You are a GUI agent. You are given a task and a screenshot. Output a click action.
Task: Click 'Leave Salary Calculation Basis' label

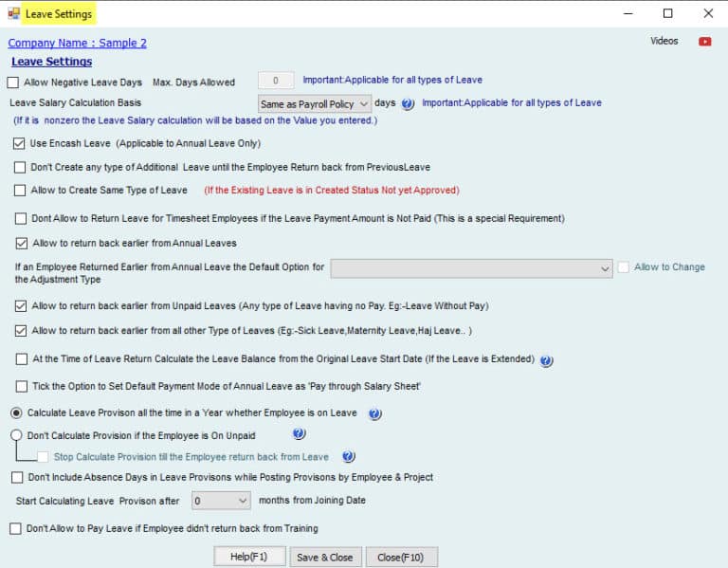pos(75,102)
